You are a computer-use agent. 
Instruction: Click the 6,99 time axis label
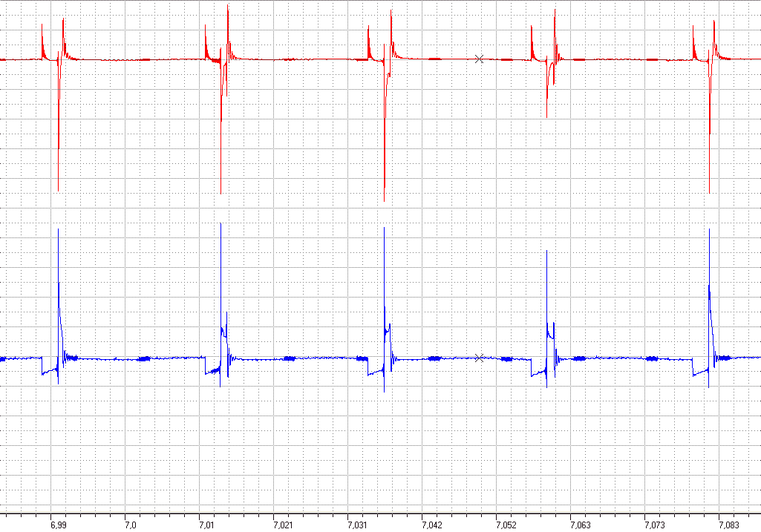point(59,525)
